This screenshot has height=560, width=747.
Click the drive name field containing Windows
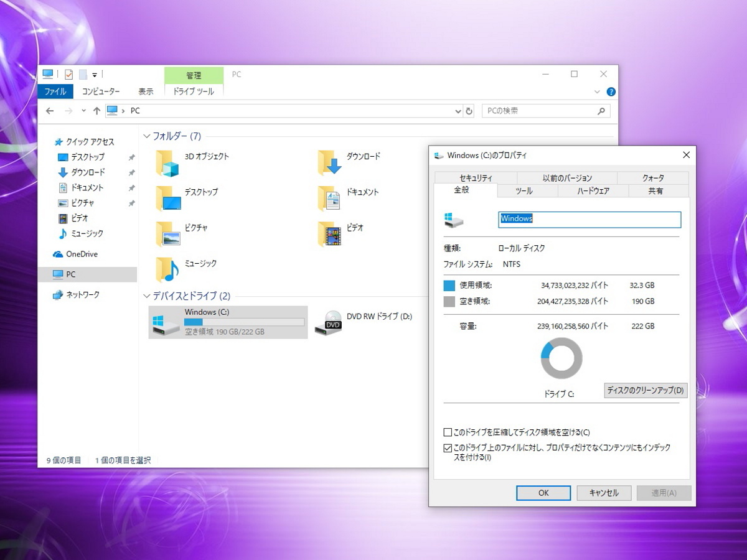tap(589, 219)
